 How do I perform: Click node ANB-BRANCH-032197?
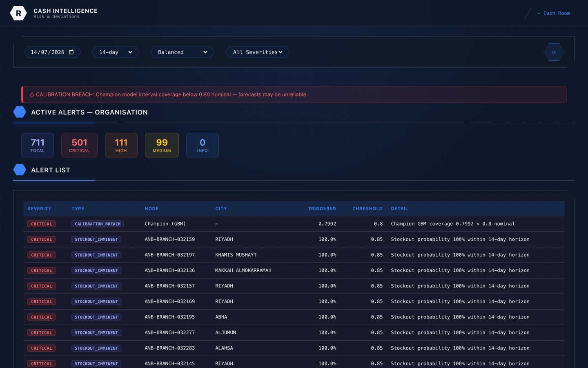[169, 255]
